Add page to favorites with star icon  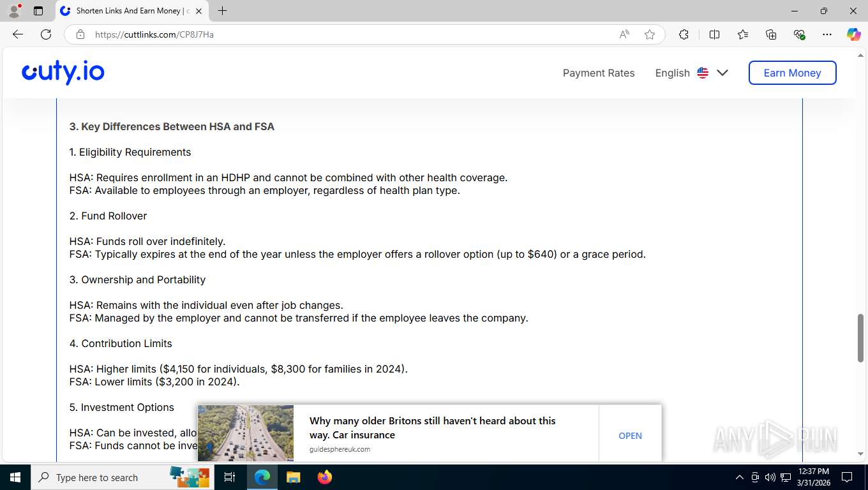point(650,34)
